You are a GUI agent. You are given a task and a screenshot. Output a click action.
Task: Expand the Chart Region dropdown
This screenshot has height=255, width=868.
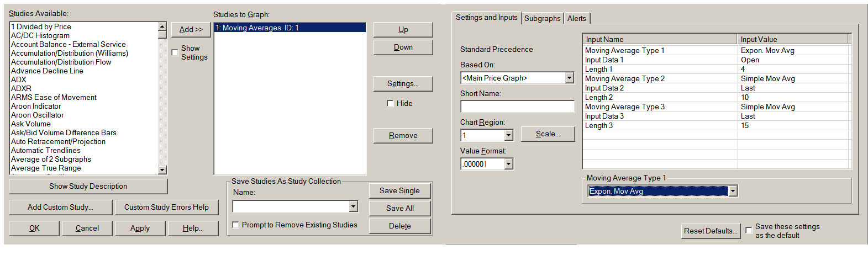click(x=508, y=135)
